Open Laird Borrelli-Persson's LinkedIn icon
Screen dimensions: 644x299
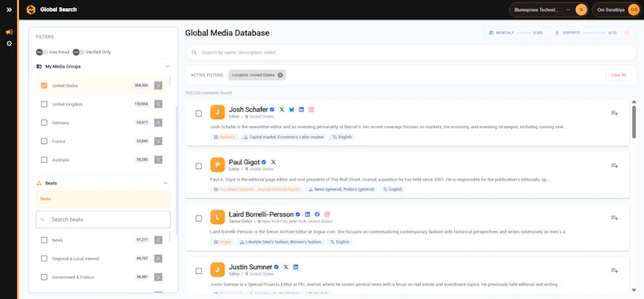(308, 214)
